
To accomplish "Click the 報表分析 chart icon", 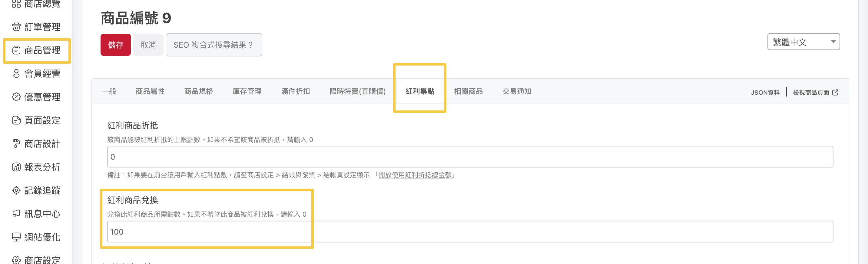I will tap(16, 167).
